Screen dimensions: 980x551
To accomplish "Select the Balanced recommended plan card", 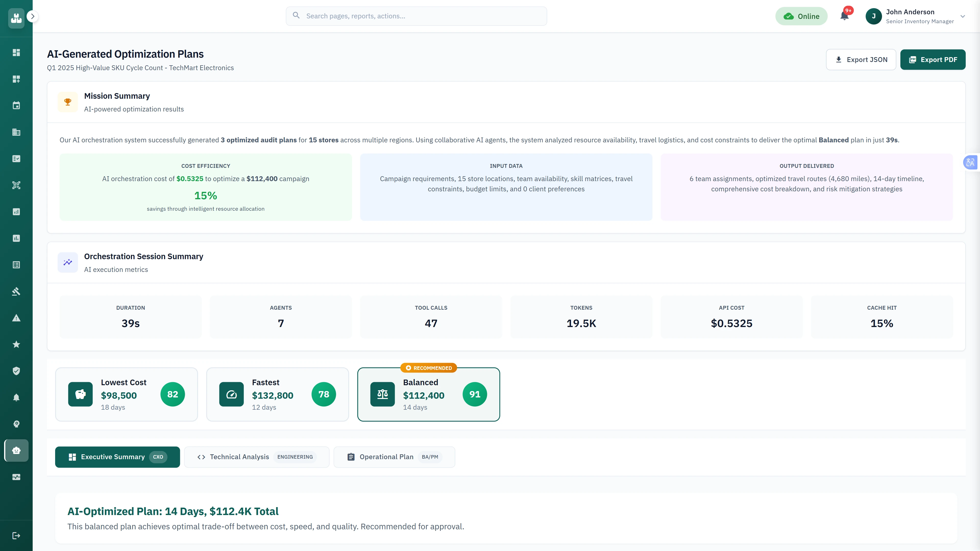I will coord(428,394).
